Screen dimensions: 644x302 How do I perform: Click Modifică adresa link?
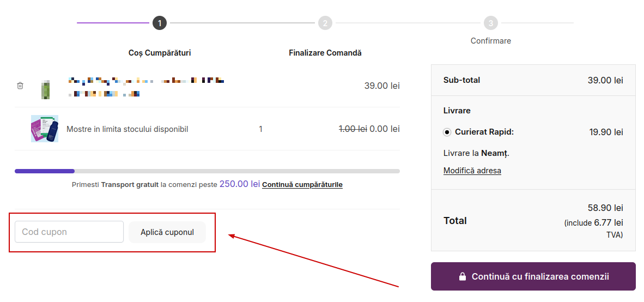(472, 171)
